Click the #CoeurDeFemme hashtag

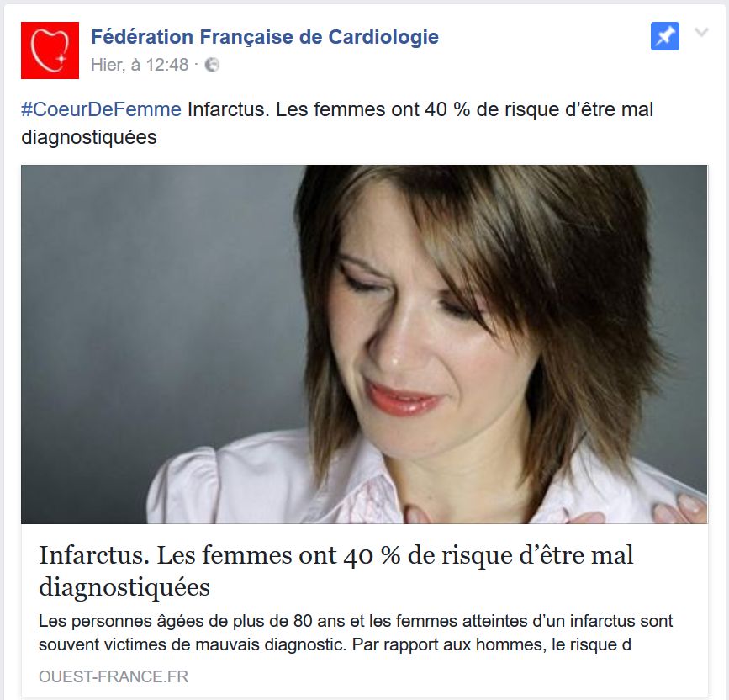pyautogui.click(x=102, y=109)
